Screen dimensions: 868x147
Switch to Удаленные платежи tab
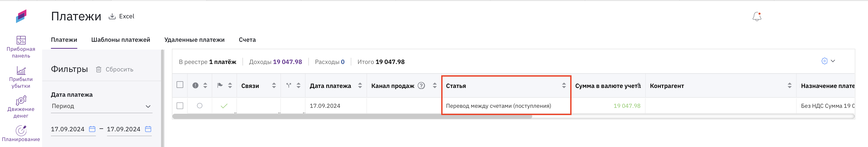pyautogui.click(x=194, y=40)
